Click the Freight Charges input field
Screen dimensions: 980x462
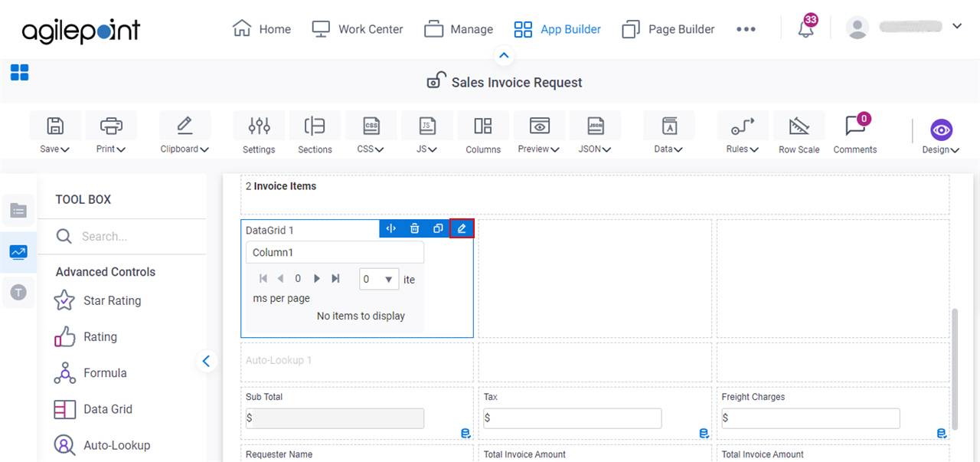tap(811, 418)
